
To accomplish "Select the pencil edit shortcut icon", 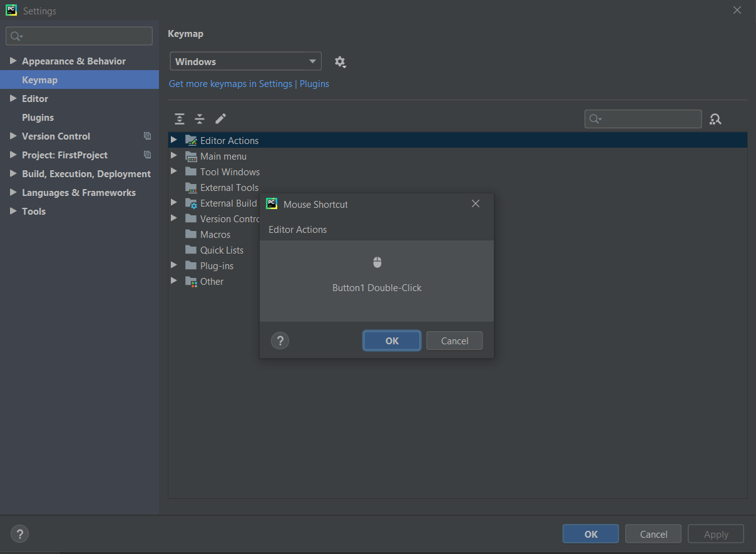I will [220, 118].
